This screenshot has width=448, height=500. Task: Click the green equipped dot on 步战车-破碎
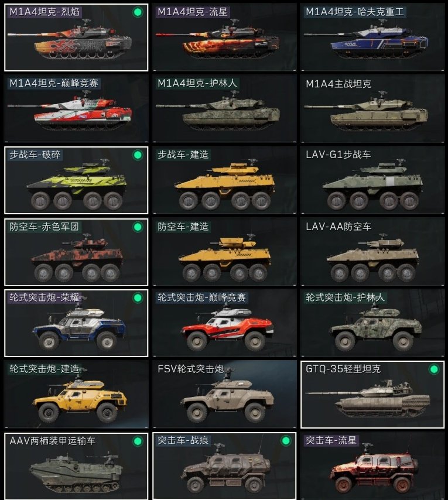pos(138,155)
